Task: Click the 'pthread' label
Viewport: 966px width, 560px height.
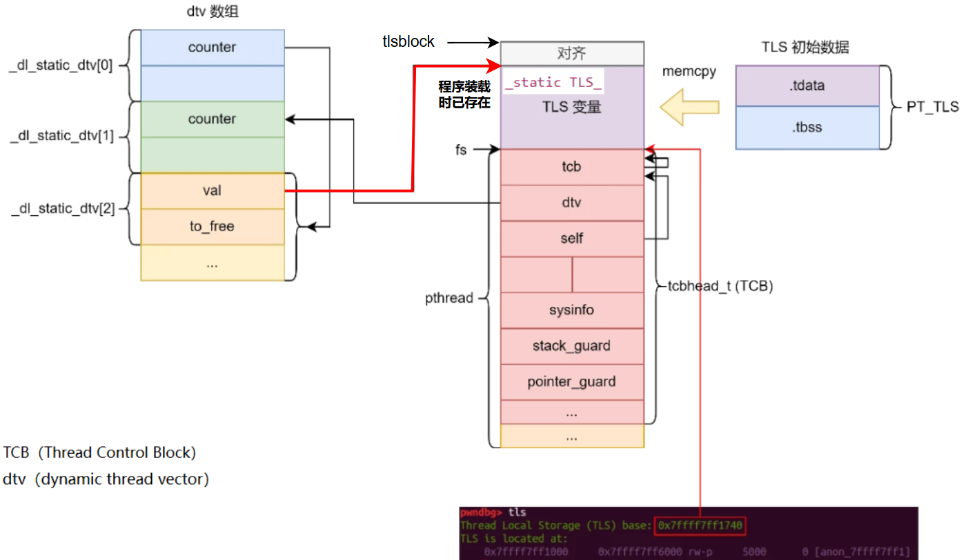Action: [449, 299]
